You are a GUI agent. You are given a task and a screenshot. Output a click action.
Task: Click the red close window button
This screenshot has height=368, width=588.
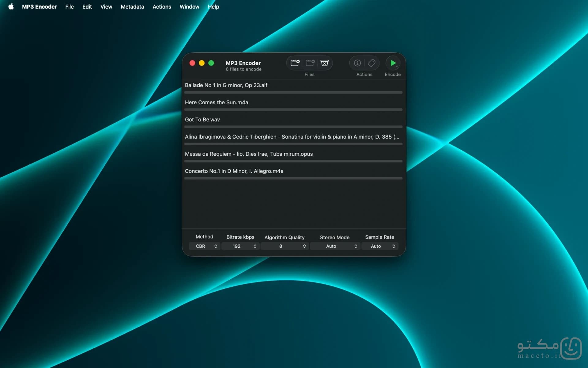click(x=192, y=63)
